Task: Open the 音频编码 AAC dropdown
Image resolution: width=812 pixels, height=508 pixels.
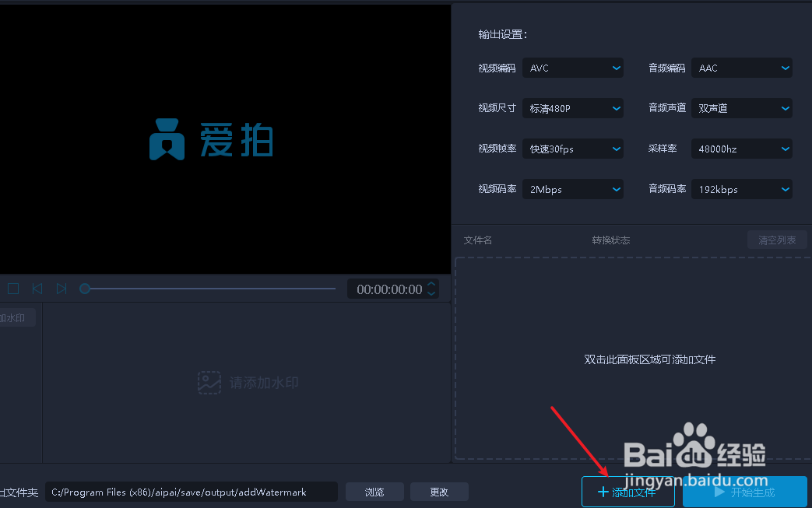Action: 742,68
